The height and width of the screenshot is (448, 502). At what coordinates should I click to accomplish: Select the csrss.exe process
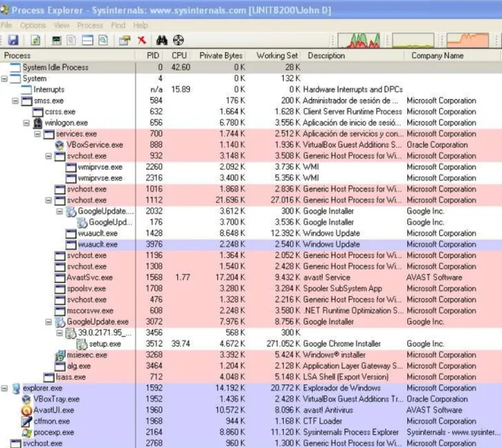(251, 112)
